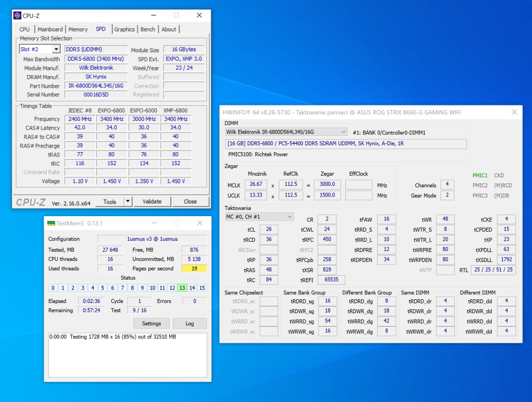The width and height of the screenshot is (532, 402).
Task: Minimize the TestMem5 window
Action: click(154, 223)
